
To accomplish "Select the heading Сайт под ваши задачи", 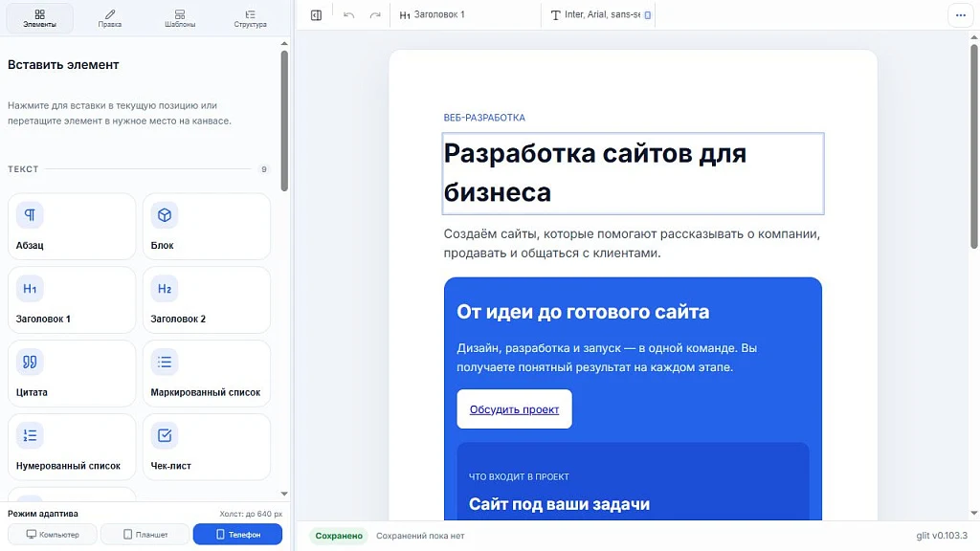I will point(559,504).
